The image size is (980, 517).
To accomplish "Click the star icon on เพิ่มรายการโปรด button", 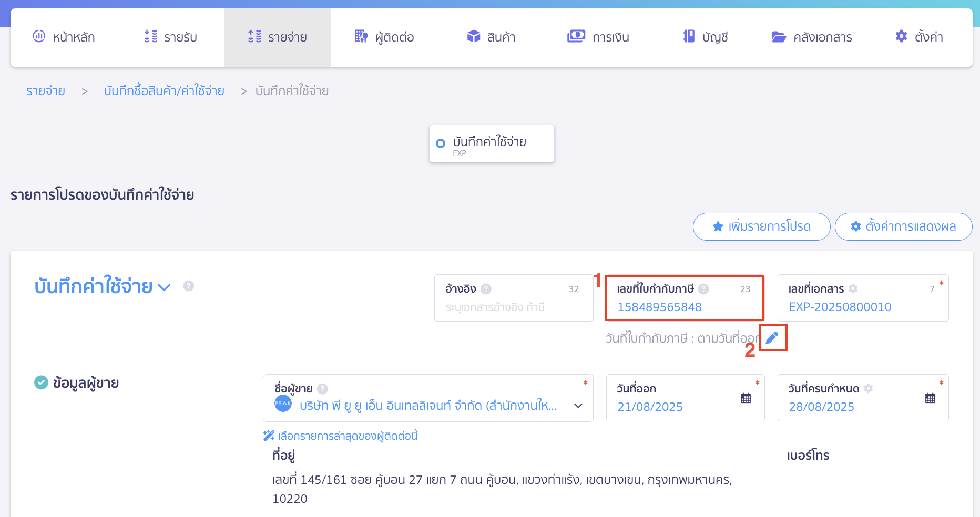I will pyautogui.click(x=717, y=226).
